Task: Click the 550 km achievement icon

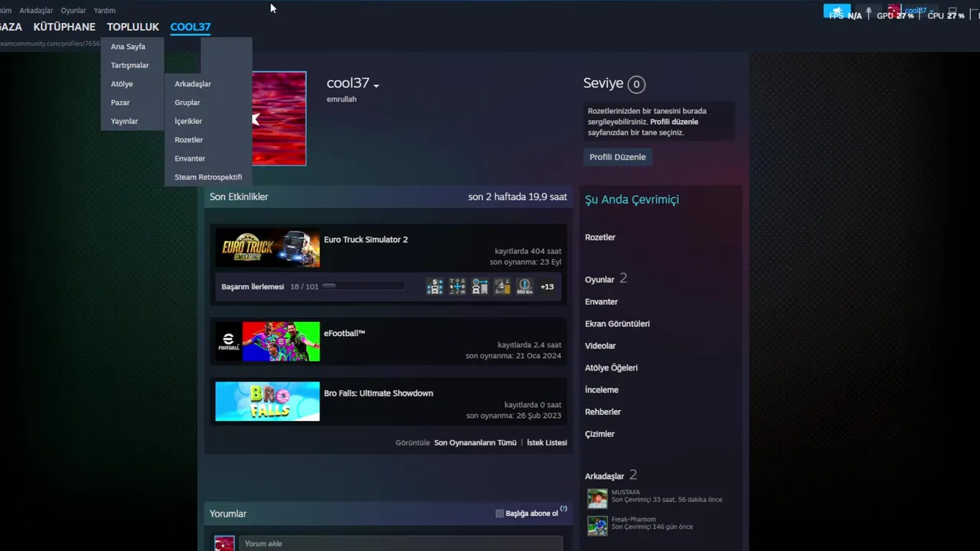Action: (524, 286)
